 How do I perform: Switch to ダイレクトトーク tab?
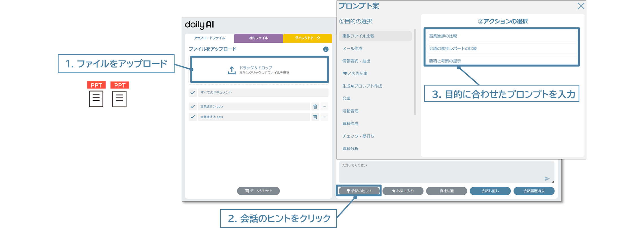[x=307, y=38]
